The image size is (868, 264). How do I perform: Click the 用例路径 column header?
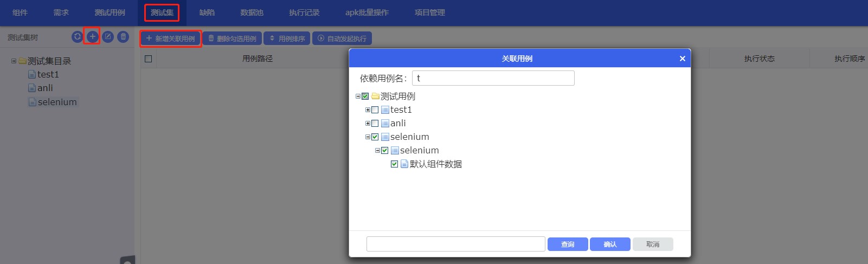point(258,59)
